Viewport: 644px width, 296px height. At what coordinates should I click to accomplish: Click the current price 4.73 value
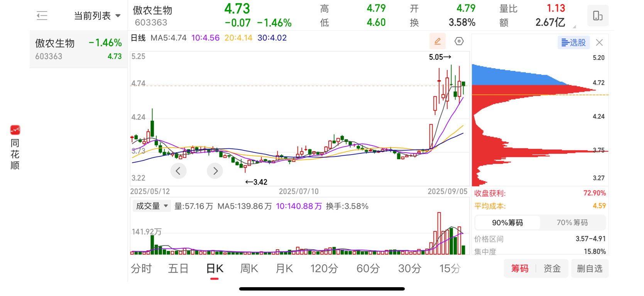point(237,8)
